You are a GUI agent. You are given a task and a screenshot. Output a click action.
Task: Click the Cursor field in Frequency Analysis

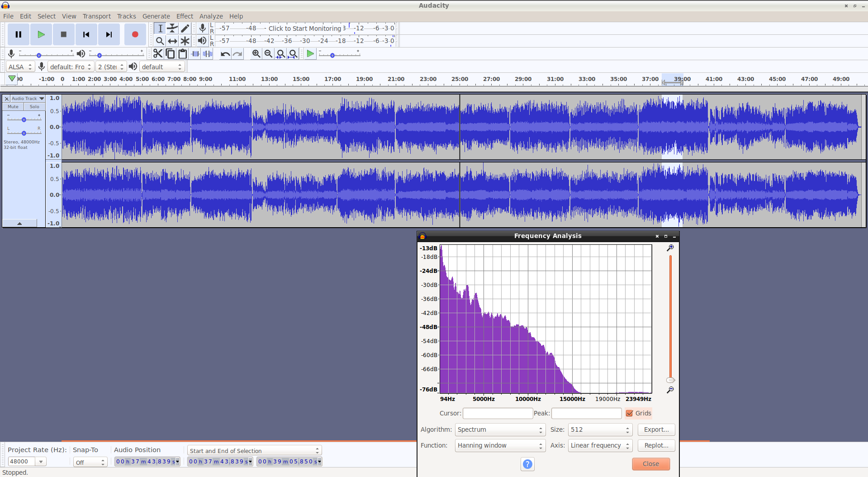click(x=498, y=413)
